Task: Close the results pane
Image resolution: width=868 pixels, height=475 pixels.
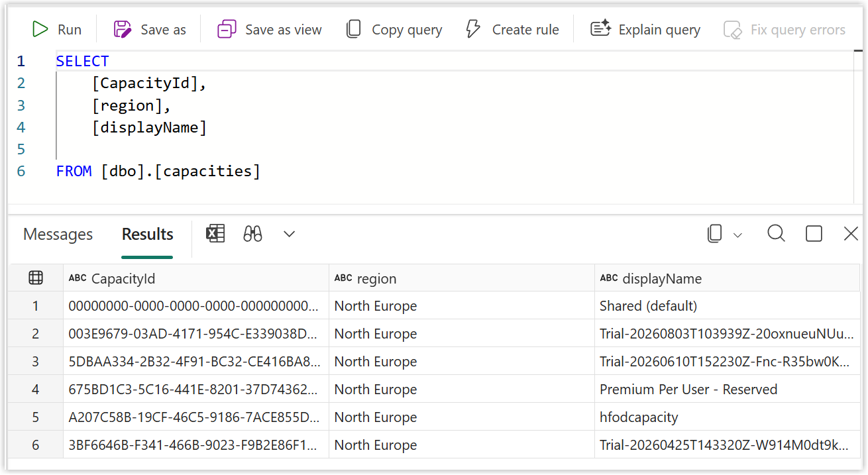Action: (x=851, y=233)
